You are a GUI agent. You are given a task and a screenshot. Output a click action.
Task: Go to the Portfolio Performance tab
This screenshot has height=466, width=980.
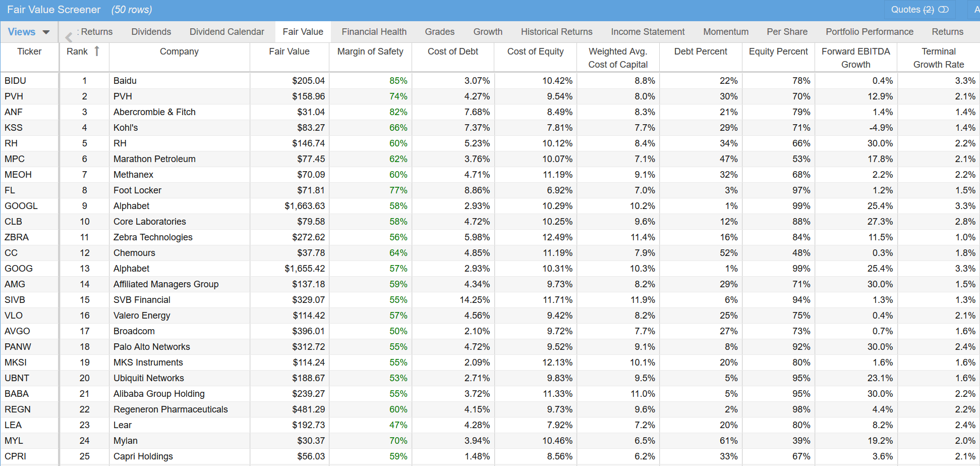pos(869,32)
